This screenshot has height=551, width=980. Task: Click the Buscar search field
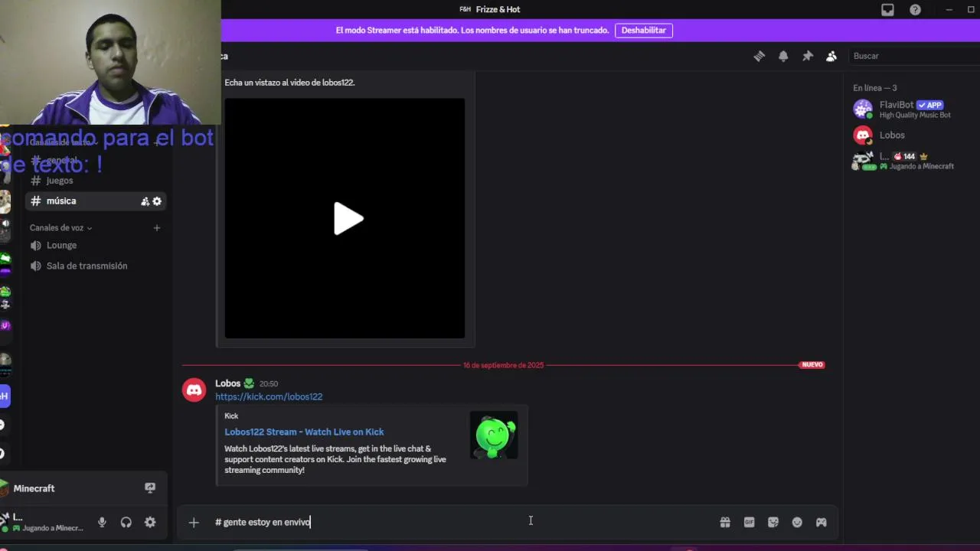913,56
